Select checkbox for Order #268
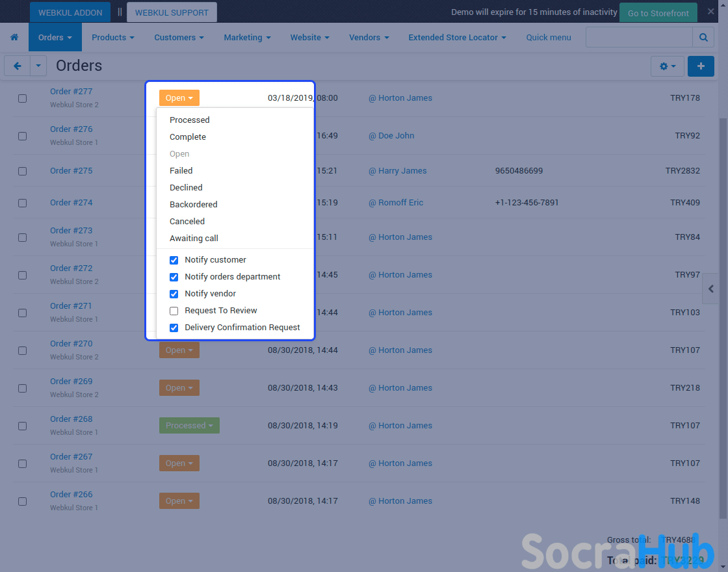The width and height of the screenshot is (728, 572). click(x=22, y=426)
